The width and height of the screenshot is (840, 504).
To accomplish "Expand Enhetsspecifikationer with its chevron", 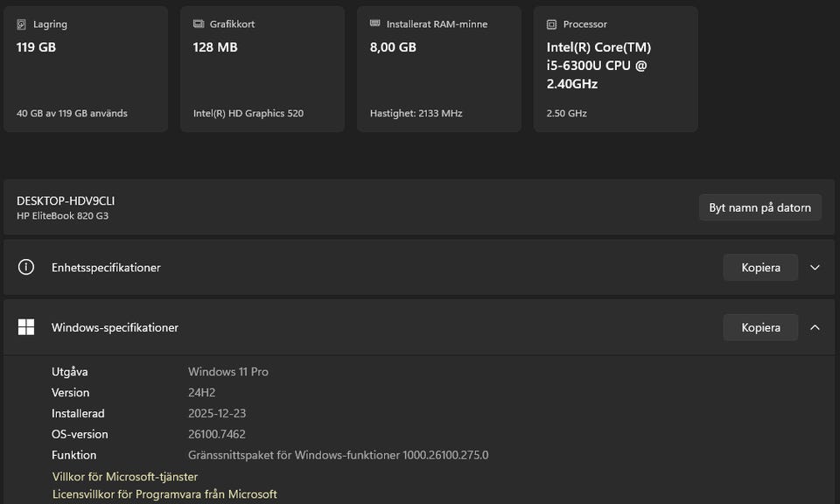I will [815, 267].
